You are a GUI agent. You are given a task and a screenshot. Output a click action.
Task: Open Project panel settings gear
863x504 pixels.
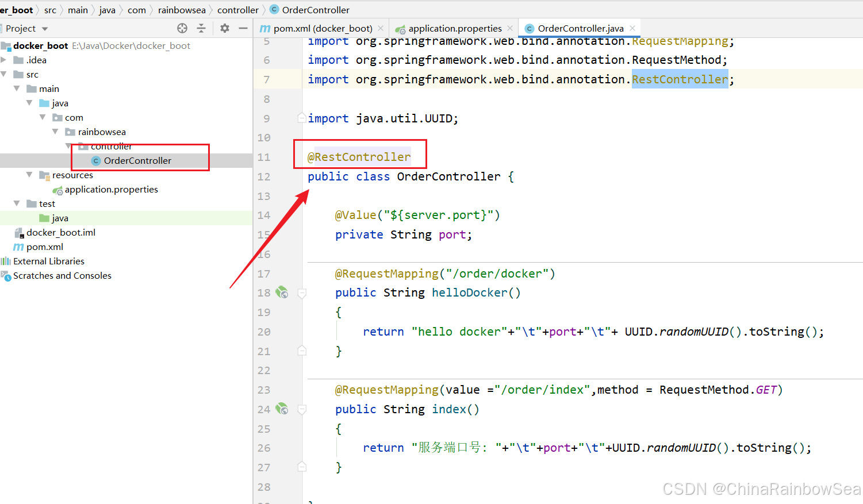pyautogui.click(x=225, y=28)
